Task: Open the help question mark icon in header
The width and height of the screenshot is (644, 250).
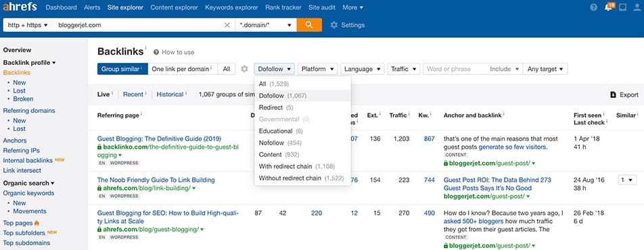Action: tap(593, 7)
